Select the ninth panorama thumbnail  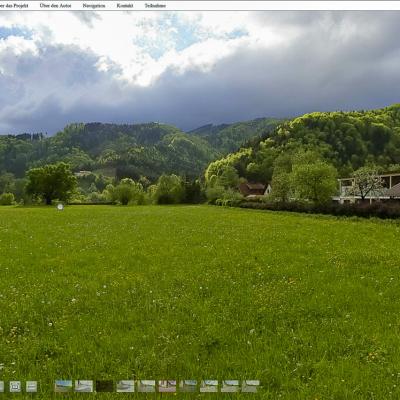pos(230,386)
